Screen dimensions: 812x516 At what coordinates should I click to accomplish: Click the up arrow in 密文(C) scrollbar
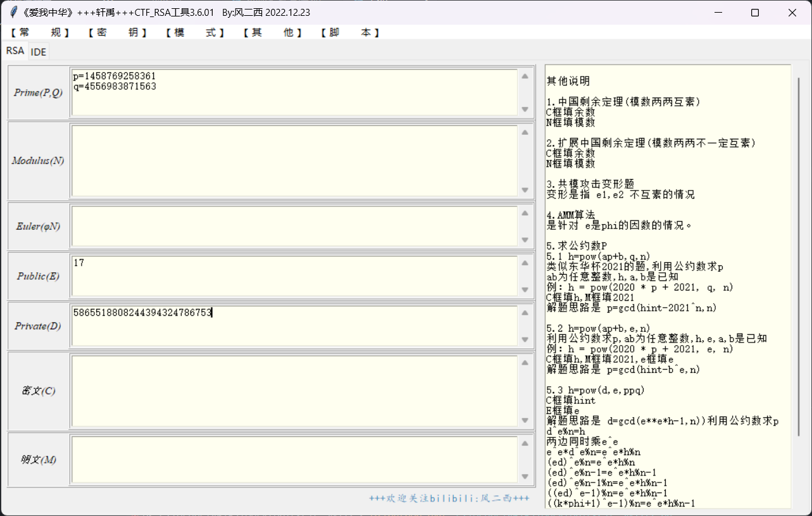(x=525, y=363)
